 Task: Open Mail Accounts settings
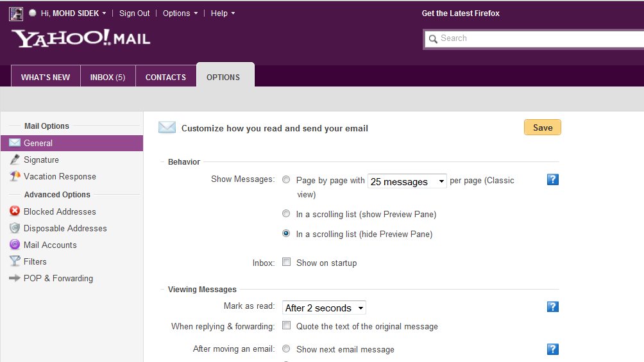pos(50,245)
